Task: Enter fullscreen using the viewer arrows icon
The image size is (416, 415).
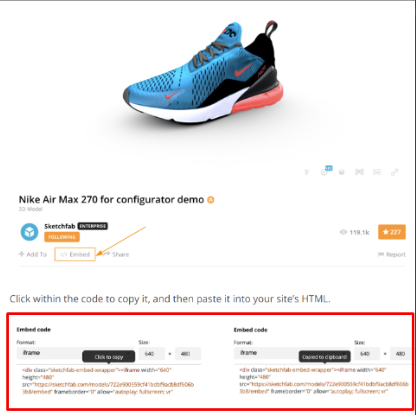Action: click(x=395, y=172)
